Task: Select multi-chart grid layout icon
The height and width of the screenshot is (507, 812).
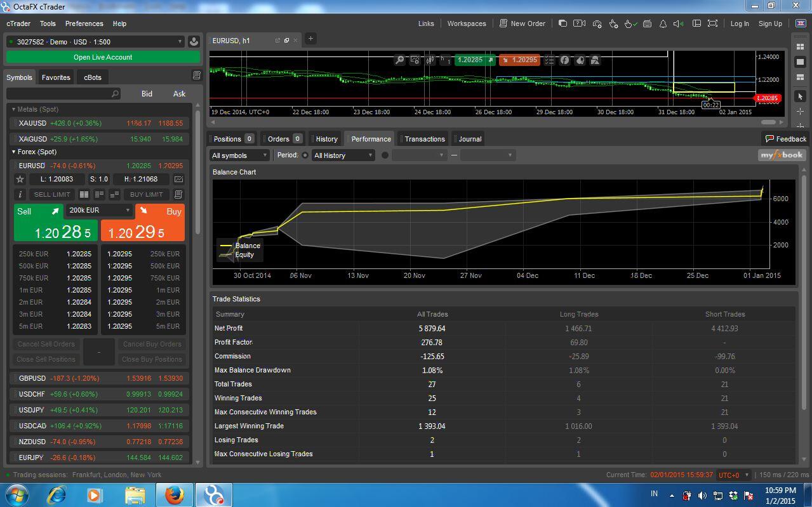Action: coord(800,46)
